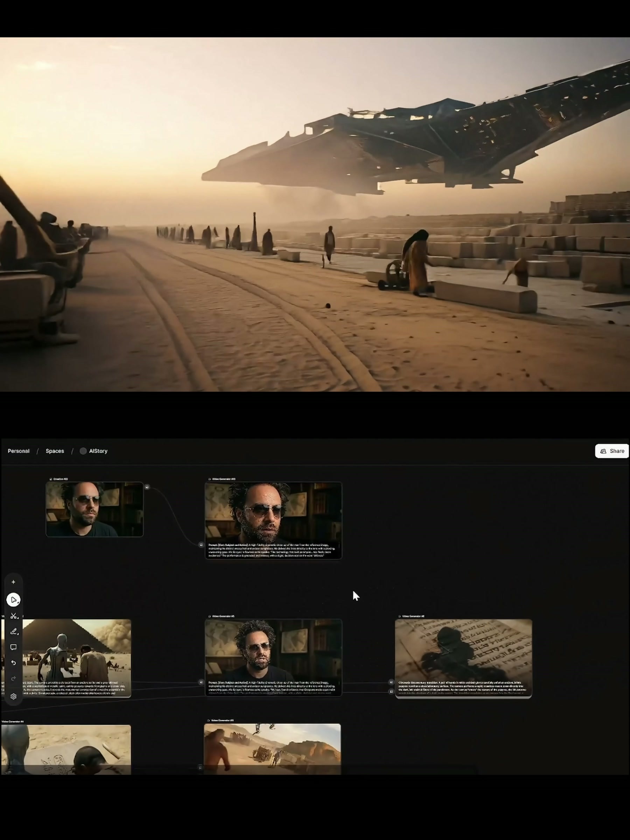Redo with the greyed-out redo arrow
Image resolution: width=630 pixels, height=840 pixels.
point(13,678)
